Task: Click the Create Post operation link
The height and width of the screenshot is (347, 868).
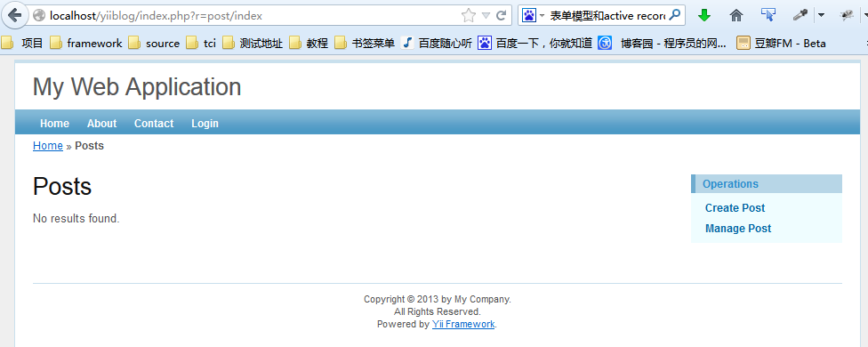Action: click(735, 208)
